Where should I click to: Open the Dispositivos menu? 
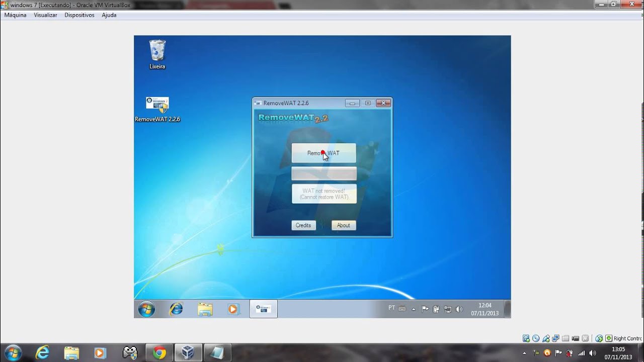[79, 15]
